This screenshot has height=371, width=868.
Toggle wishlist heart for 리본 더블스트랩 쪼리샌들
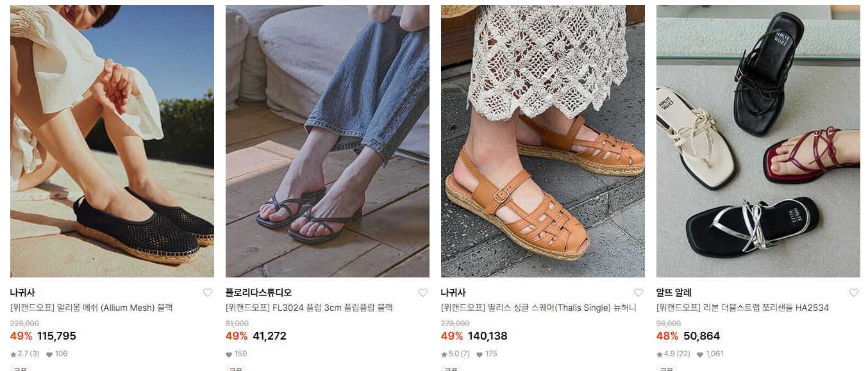[x=854, y=293]
